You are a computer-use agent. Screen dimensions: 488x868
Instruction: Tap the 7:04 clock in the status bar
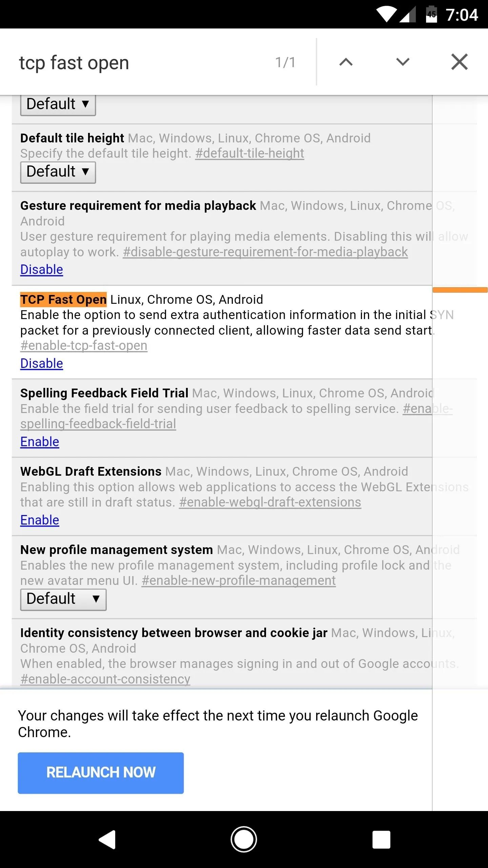[x=462, y=15]
